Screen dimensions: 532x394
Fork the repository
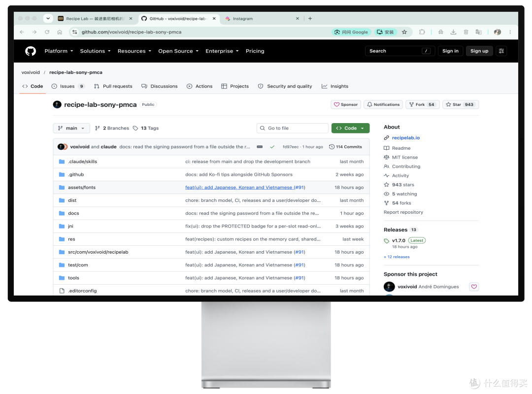click(423, 104)
